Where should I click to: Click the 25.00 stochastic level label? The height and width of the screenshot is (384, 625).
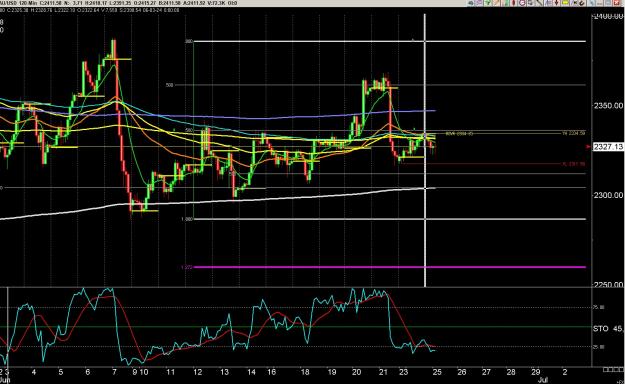pyautogui.click(x=599, y=347)
